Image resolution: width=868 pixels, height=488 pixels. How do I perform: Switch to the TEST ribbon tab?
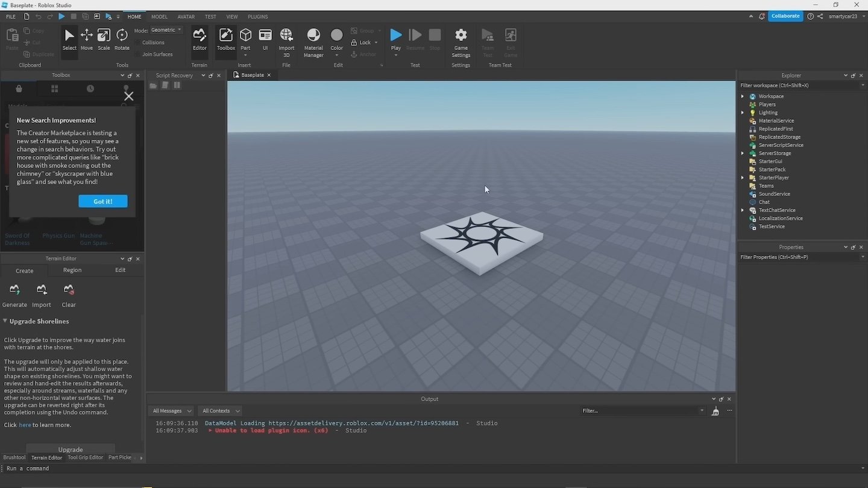pyautogui.click(x=210, y=17)
